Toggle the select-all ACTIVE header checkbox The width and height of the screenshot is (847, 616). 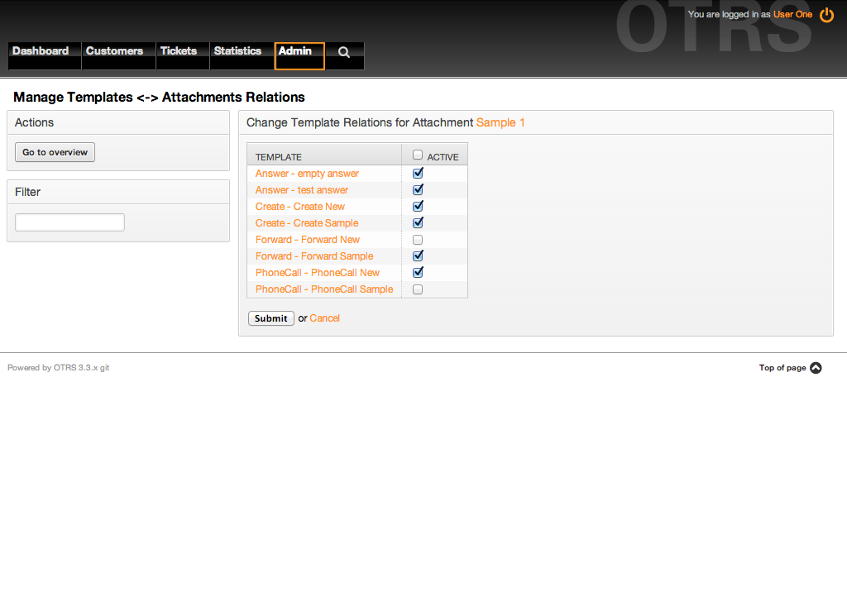pyautogui.click(x=418, y=155)
